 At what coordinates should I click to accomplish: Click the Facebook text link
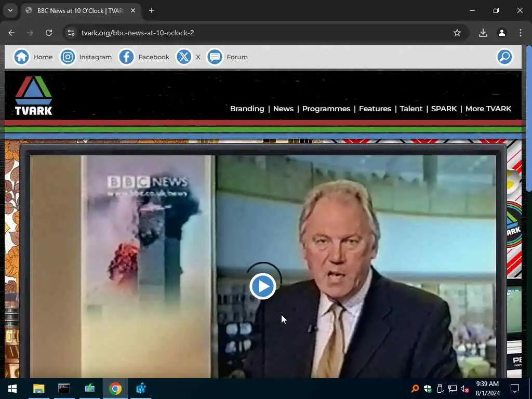point(154,57)
